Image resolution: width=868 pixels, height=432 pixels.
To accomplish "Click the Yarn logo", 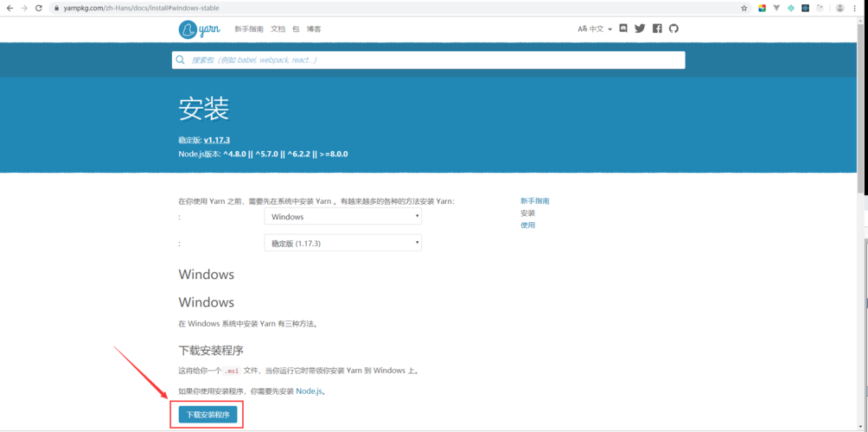I will tap(200, 29).
